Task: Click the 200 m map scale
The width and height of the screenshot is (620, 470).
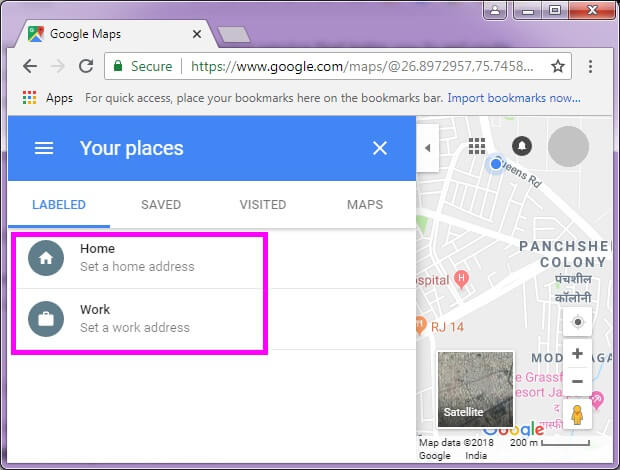Action: tap(550, 443)
